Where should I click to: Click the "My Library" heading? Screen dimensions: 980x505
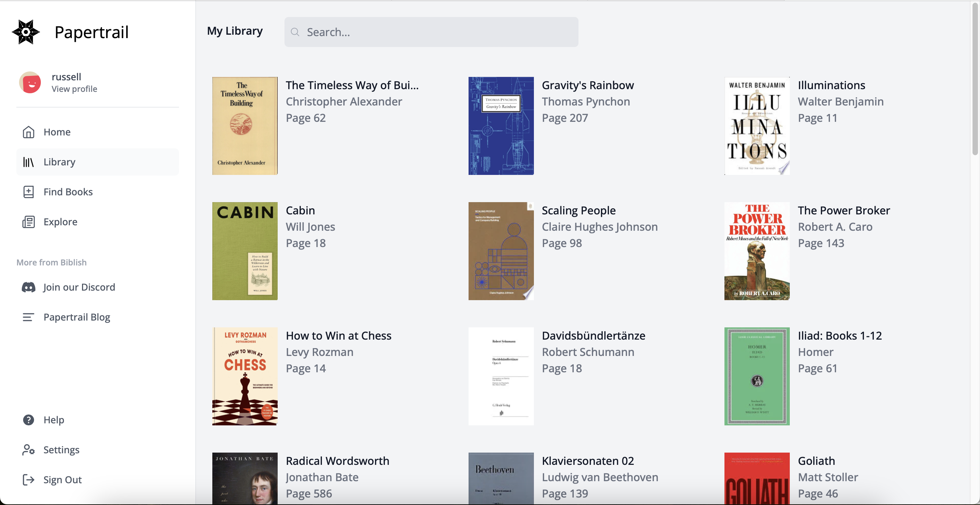[x=235, y=31]
